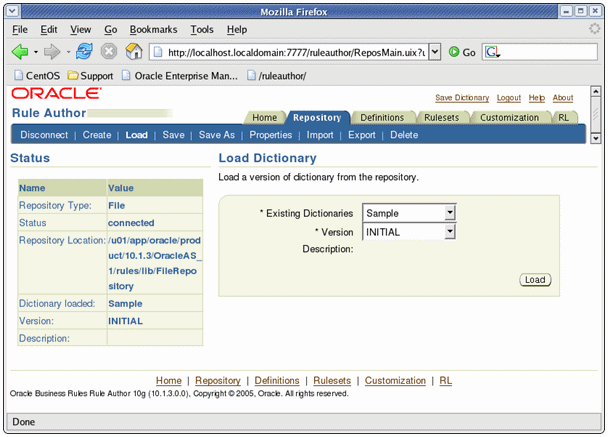The image size is (608, 437).
Task: Switch to the Definitions tab
Action: click(382, 117)
